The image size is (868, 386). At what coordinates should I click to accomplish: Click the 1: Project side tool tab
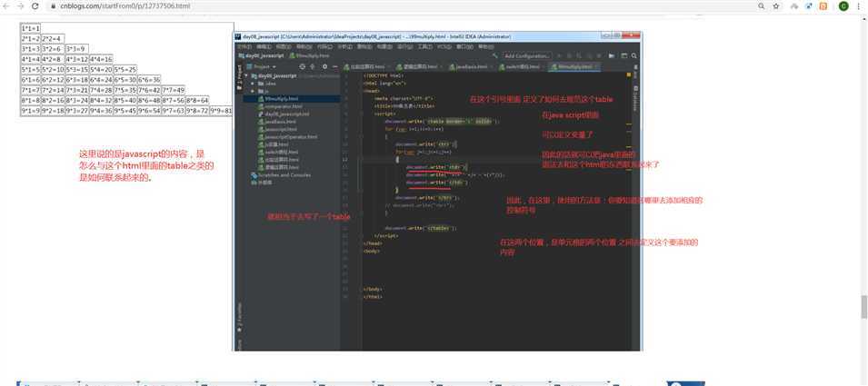coord(240,80)
